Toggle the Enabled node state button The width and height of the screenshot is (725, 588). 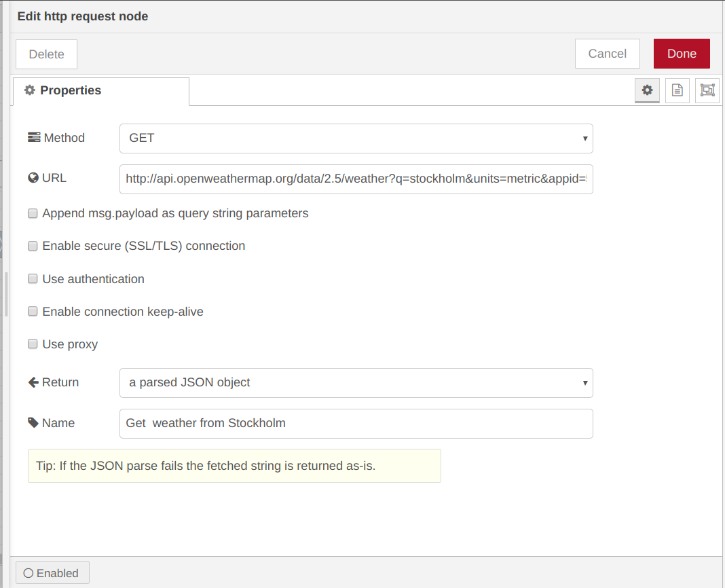click(52, 573)
